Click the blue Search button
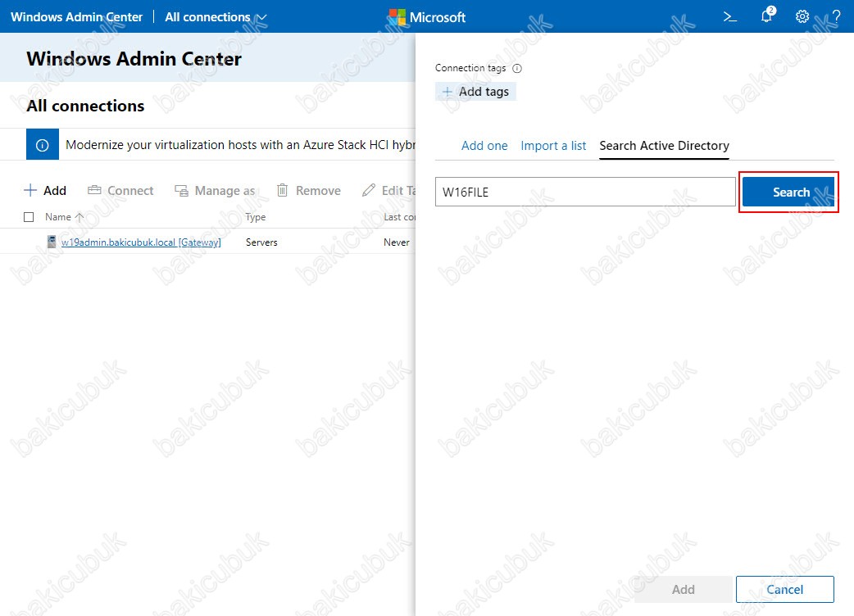Viewport: 854px width, 616px height. pyautogui.click(x=788, y=192)
